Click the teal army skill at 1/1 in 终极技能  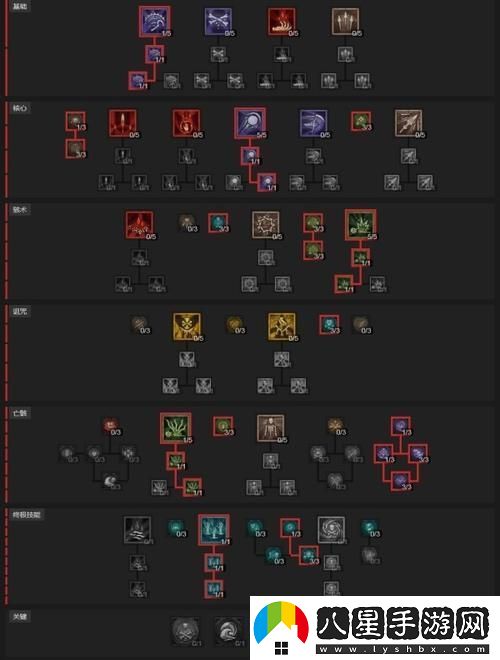pyautogui.click(x=214, y=530)
